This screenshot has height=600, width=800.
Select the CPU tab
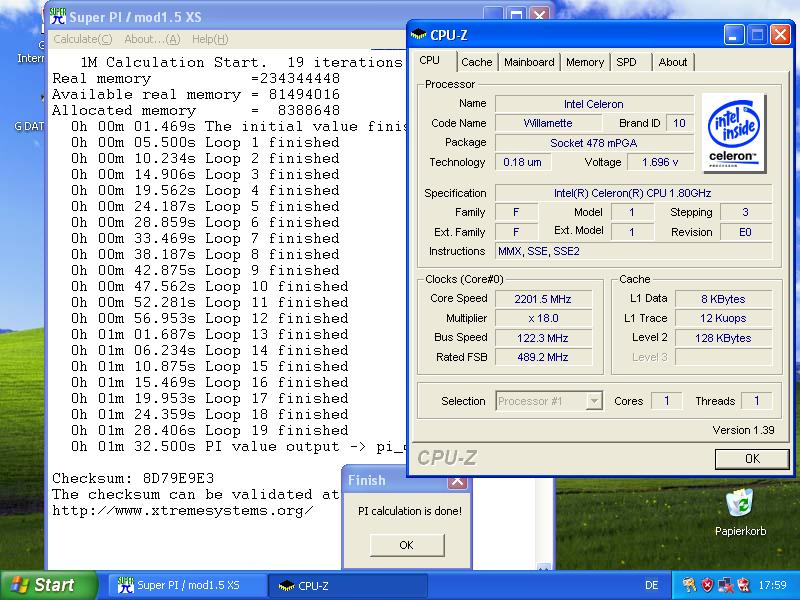coord(429,60)
